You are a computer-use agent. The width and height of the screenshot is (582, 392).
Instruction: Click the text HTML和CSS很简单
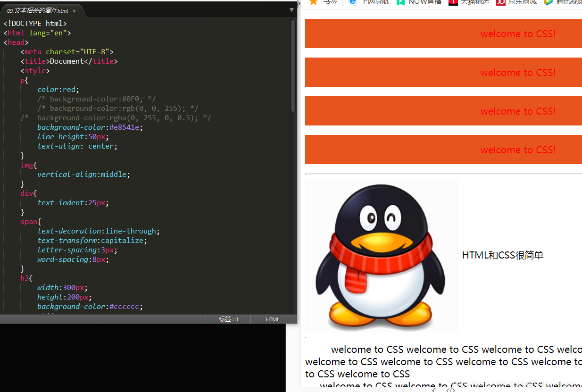[x=503, y=255]
